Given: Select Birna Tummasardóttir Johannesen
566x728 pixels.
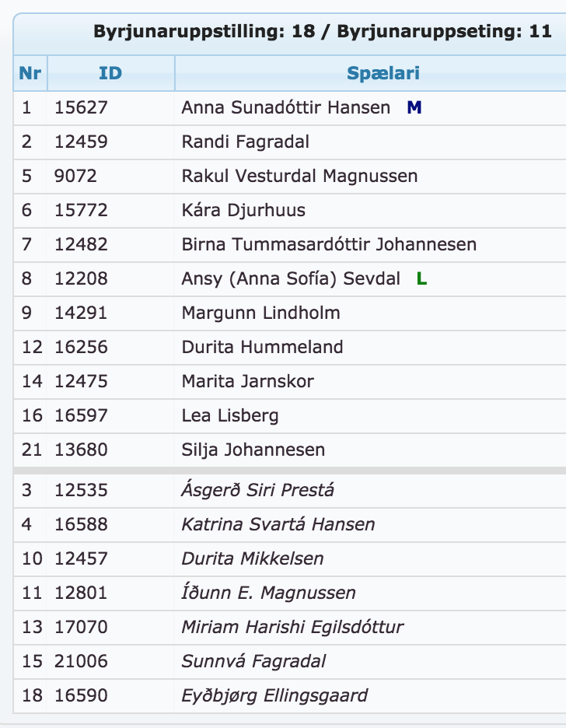Looking at the screenshot, I should [x=328, y=244].
